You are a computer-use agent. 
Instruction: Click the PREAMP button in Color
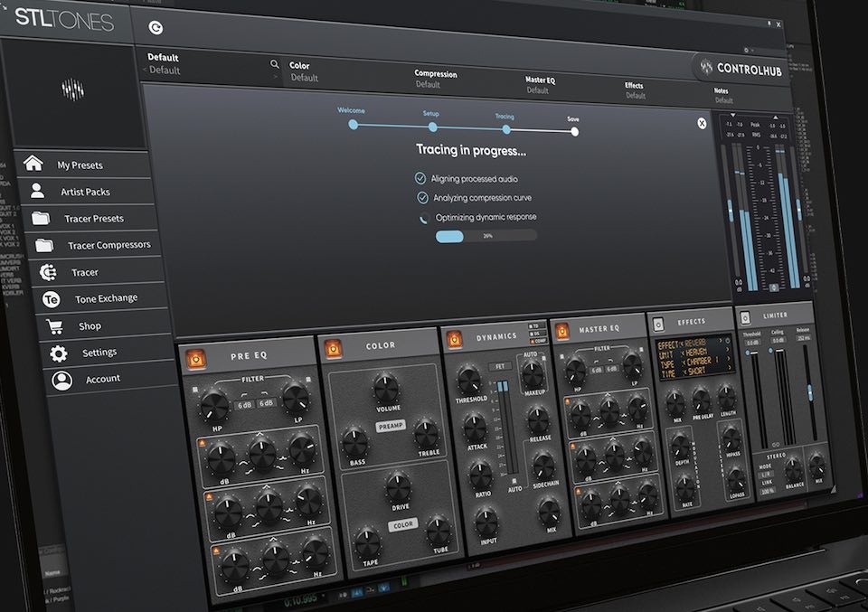tap(391, 426)
